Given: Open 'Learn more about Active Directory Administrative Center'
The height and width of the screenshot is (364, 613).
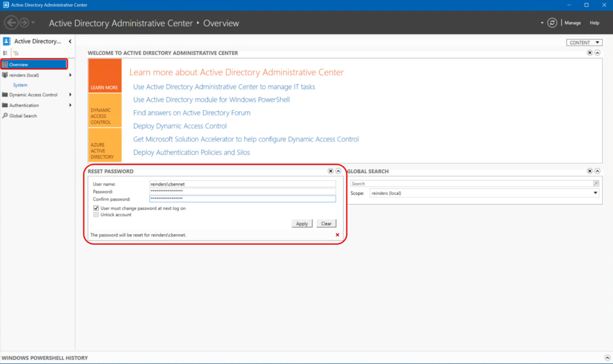Looking at the screenshot, I should 236,72.
